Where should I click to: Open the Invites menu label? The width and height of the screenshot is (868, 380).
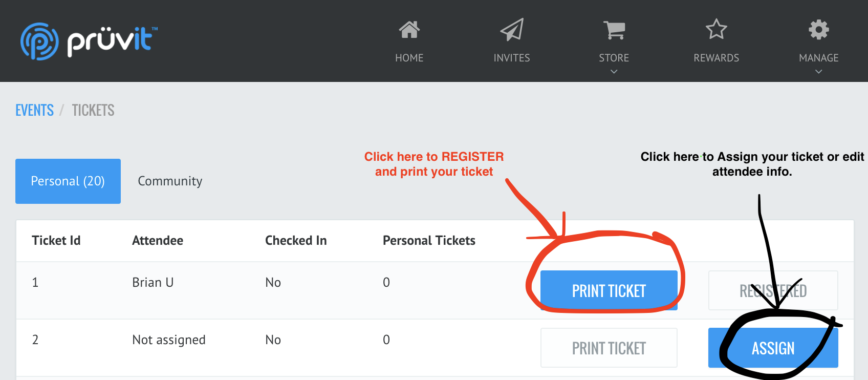pyautogui.click(x=512, y=58)
